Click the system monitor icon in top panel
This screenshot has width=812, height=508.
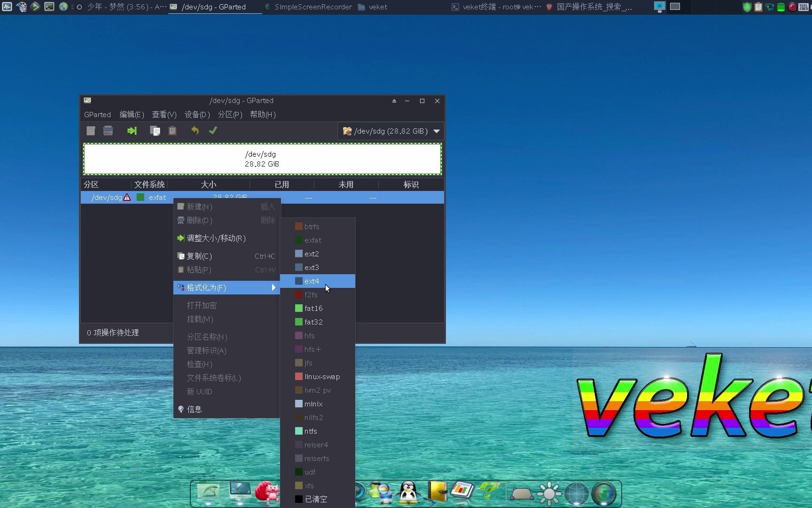[x=7, y=7]
